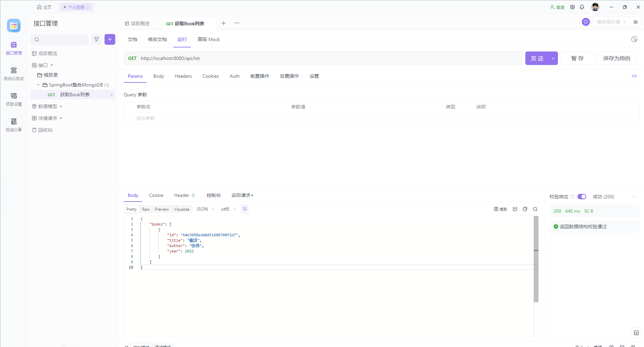644x347 pixels.
Task: Copy the response body
Action: [525, 209]
